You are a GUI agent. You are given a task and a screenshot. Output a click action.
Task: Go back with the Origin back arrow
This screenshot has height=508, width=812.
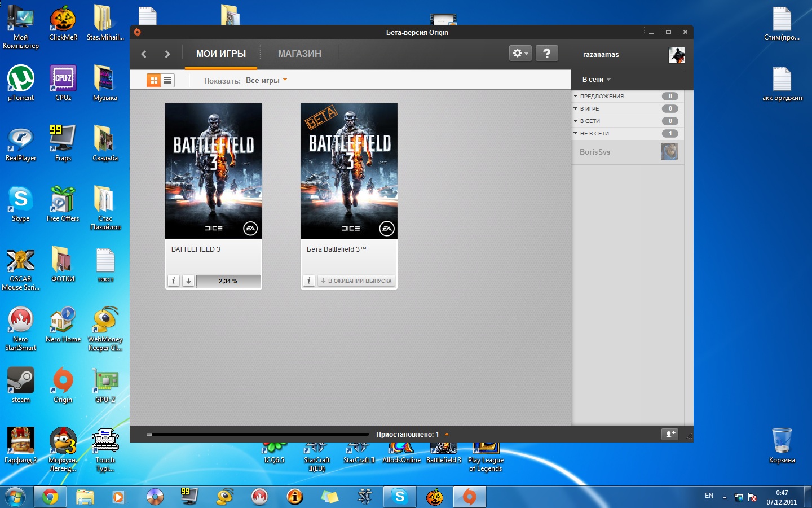[x=144, y=54]
